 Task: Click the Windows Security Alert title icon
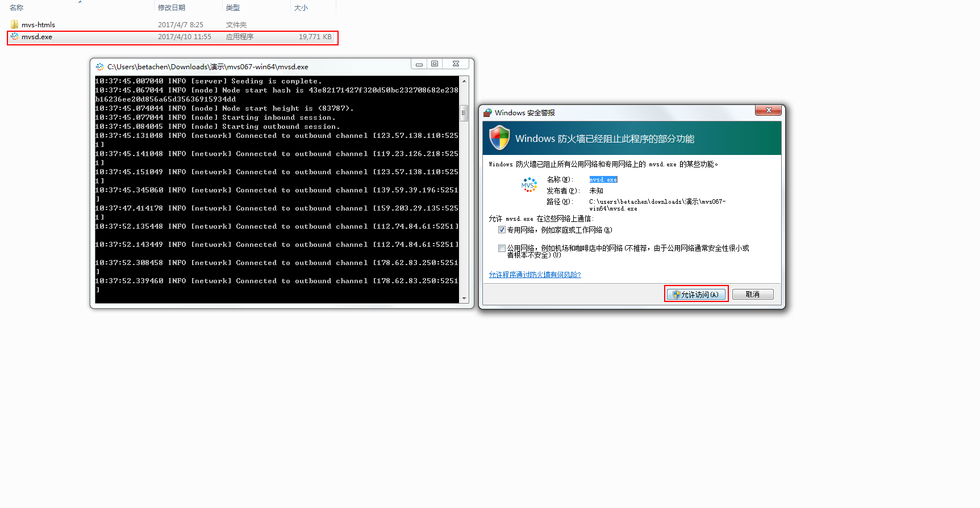[487, 112]
